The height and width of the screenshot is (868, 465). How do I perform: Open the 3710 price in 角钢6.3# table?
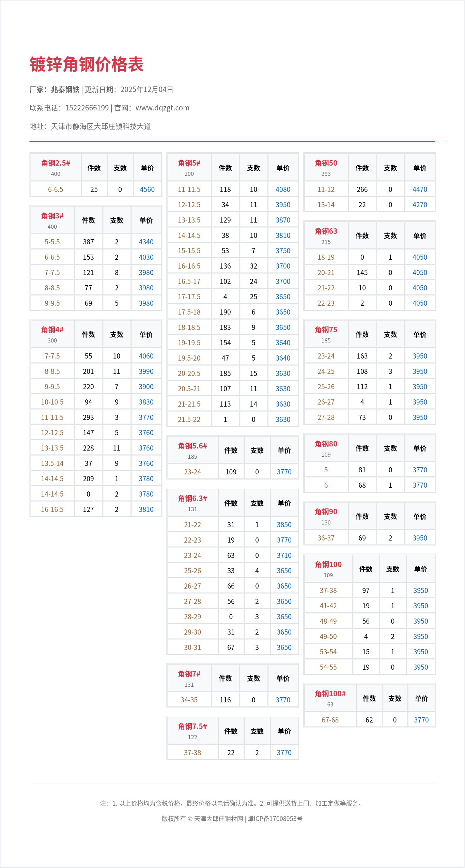tap(284, 555)
